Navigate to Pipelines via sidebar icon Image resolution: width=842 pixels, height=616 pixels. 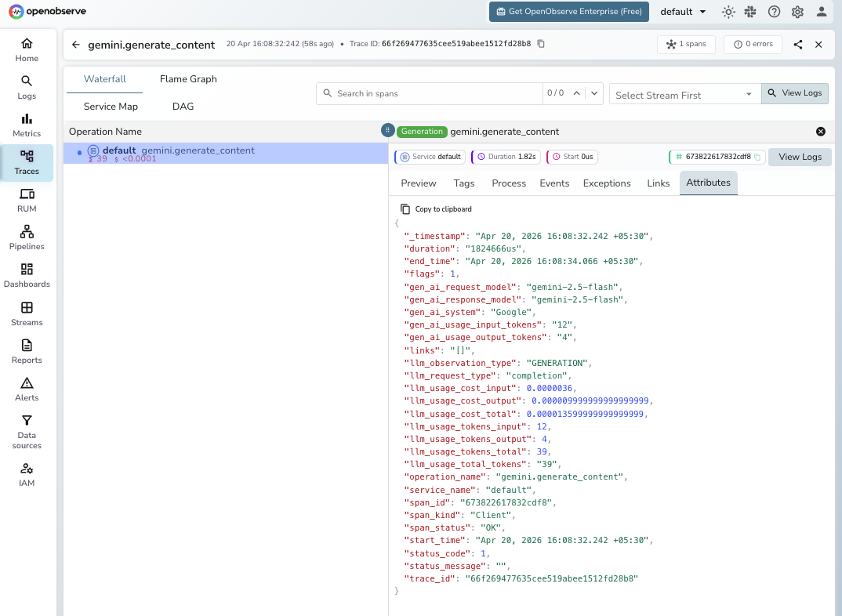(x=26, y=238)
